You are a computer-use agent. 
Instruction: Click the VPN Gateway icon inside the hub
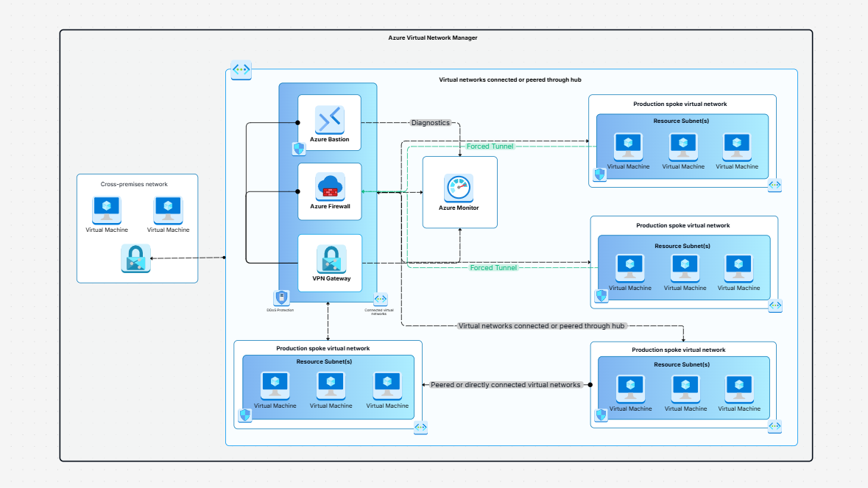[x=331, y=259]
